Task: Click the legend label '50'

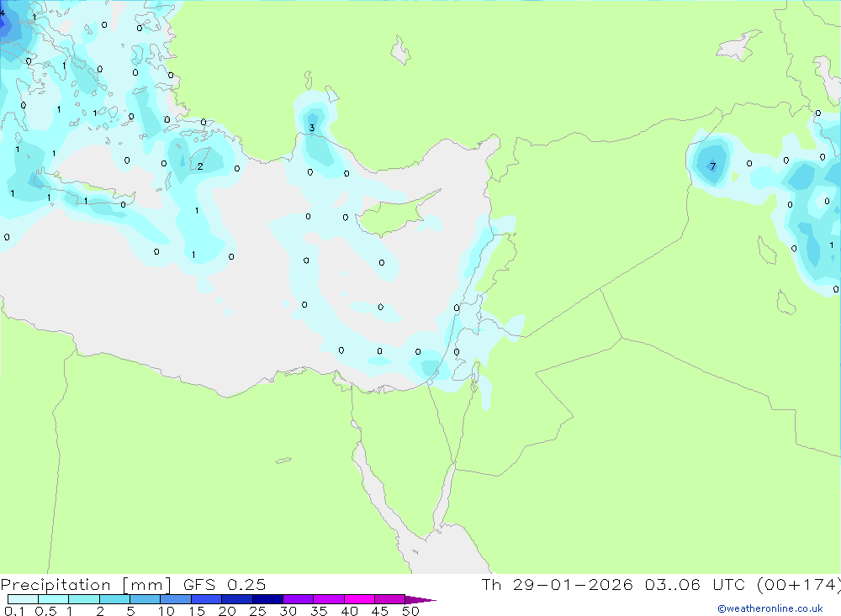Action: 410,611
